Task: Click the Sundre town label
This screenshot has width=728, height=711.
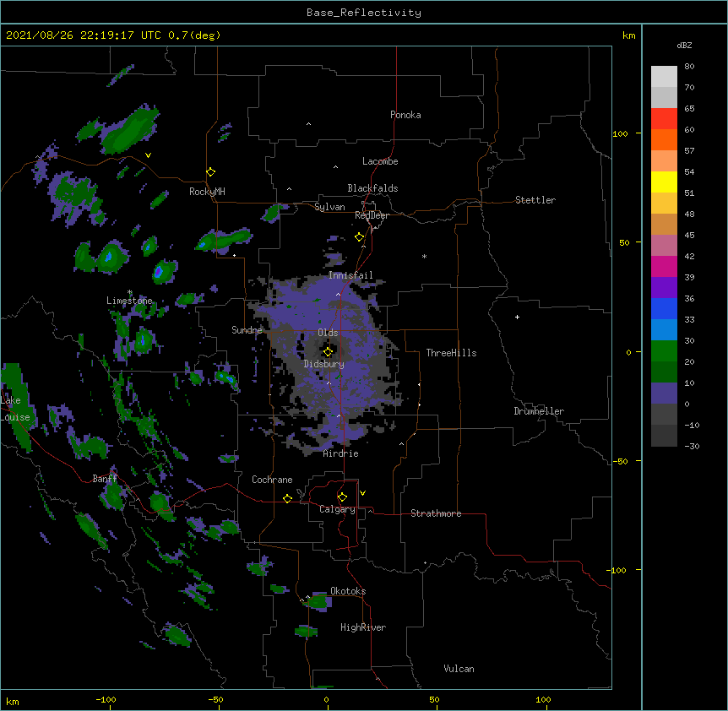Action: tap(247, 330)
